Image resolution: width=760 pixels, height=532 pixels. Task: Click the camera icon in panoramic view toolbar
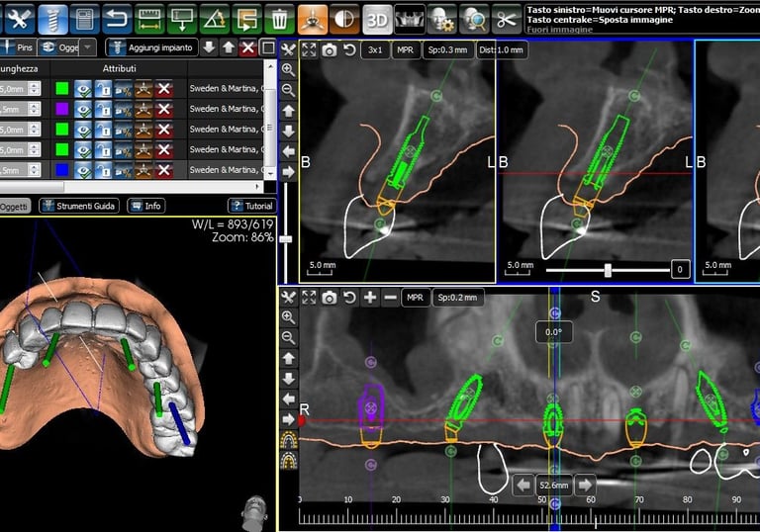(330, 298)
